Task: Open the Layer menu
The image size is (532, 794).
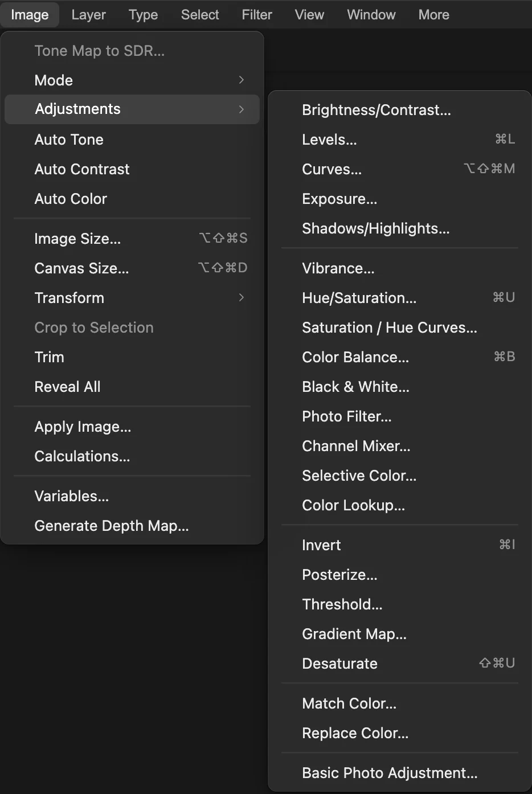Action: [88, 15]
